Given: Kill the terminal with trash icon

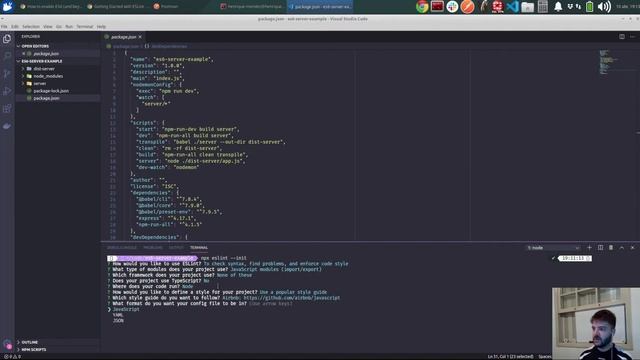Looking at the screenshot, I should coord(611,248).
